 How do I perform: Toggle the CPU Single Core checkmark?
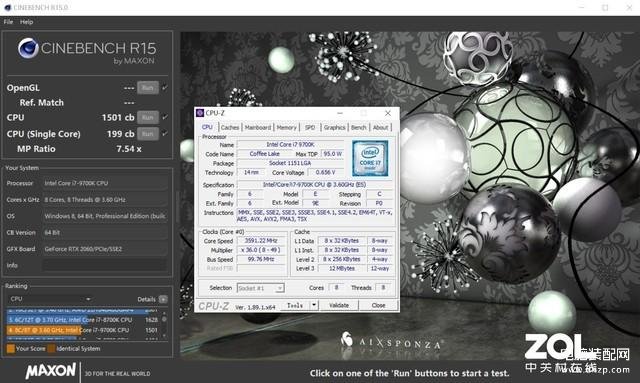tap(165, 134)
